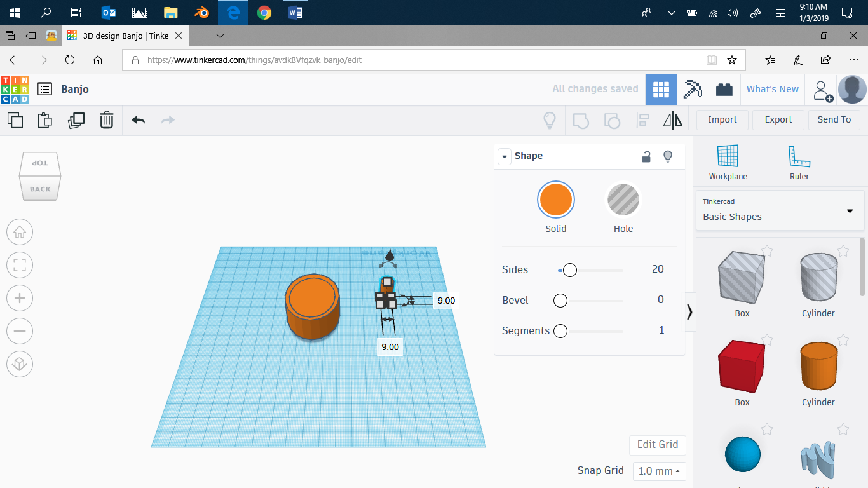Click Fit all in view icon
The height and width of the screenshot is (488, 868).
pos(20,265)
